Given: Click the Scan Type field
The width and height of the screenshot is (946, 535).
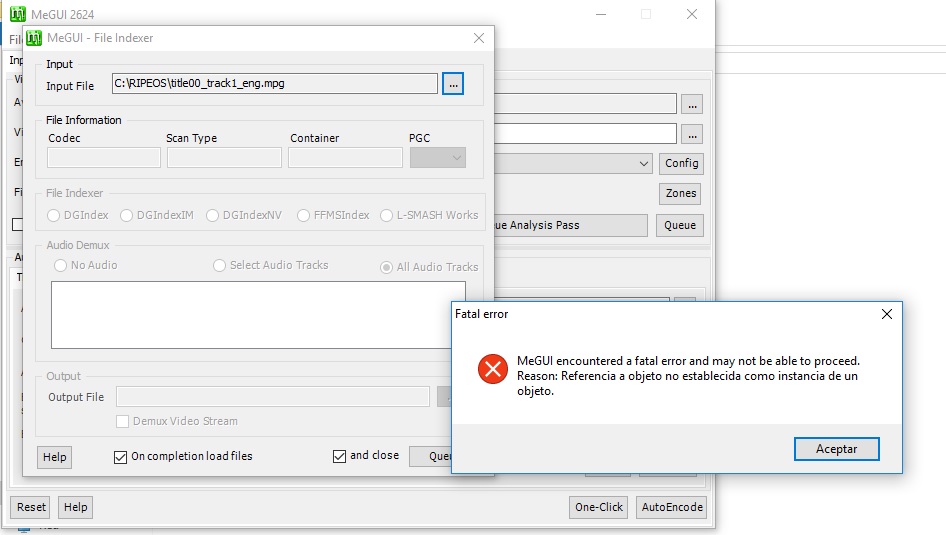Looking at the screenshot, I should point(224,157).
